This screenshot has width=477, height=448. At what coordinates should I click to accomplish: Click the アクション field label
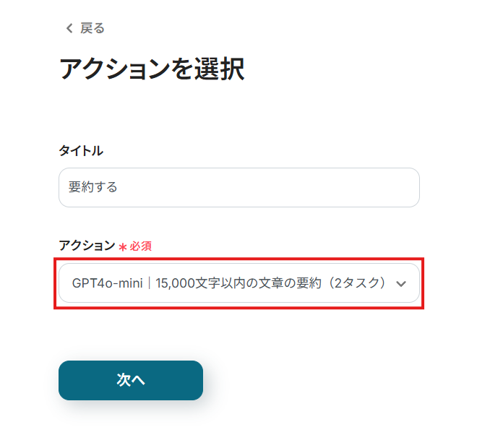pos(87,246)
